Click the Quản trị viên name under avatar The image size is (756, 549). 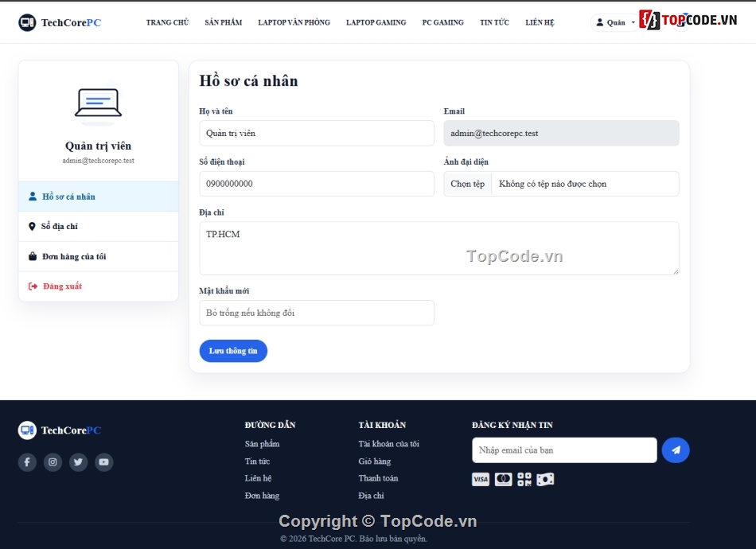(x=99, y=146)
